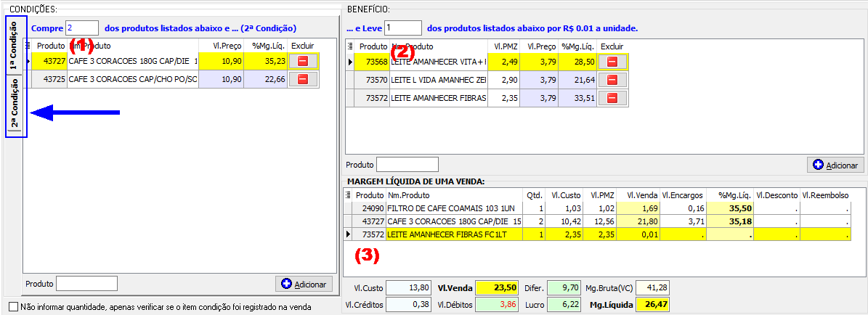
Task: Focus the 'e Leve' quantity field
Action: (x=403, y=28)
